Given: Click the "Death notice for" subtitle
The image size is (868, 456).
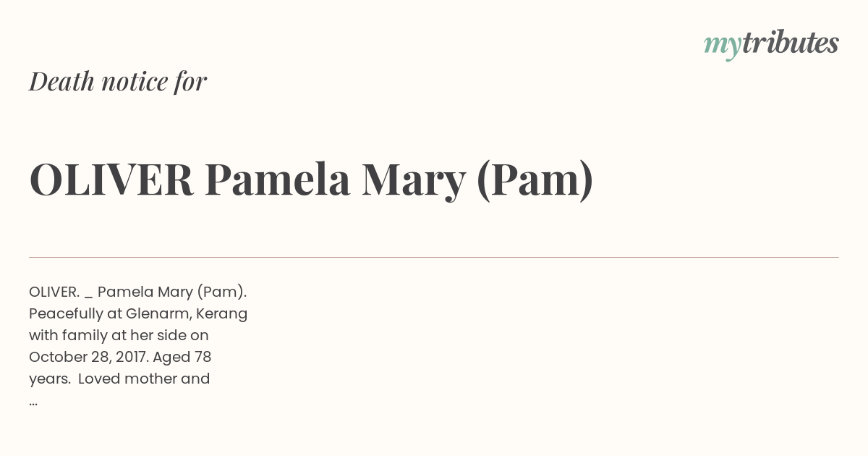Looking at the screenshot, I should 118,82.
